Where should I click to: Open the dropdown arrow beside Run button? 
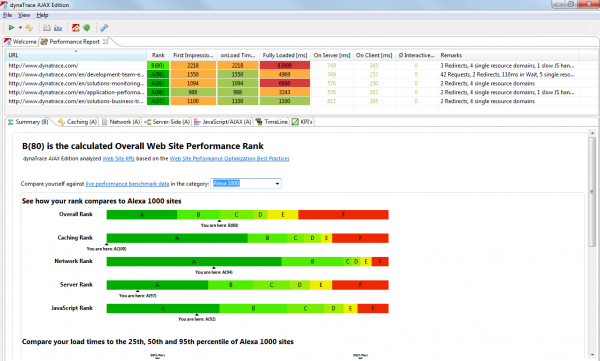(20, 28)
